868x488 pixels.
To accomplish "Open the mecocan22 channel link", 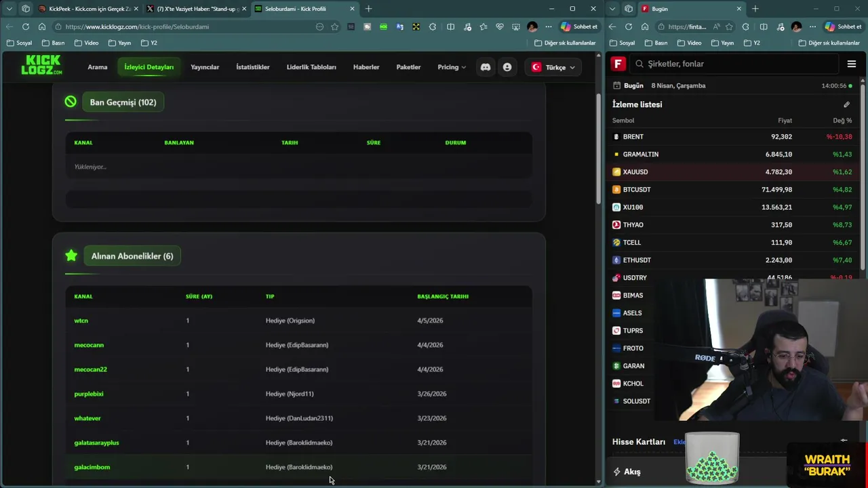I will tap(90, 369).
